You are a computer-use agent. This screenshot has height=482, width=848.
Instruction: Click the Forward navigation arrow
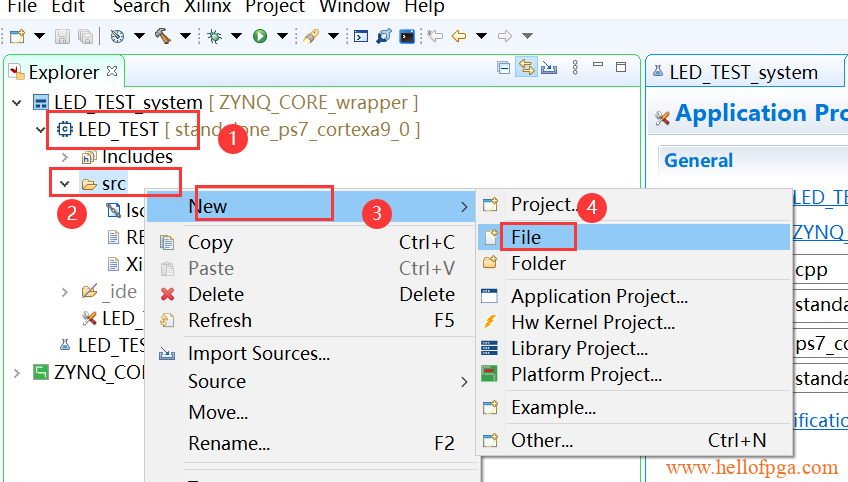(505, 36)
